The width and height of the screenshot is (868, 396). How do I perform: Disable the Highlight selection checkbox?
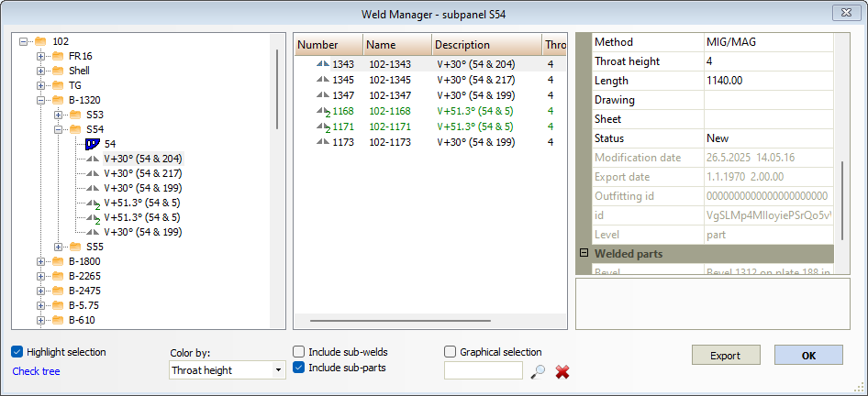18,352
